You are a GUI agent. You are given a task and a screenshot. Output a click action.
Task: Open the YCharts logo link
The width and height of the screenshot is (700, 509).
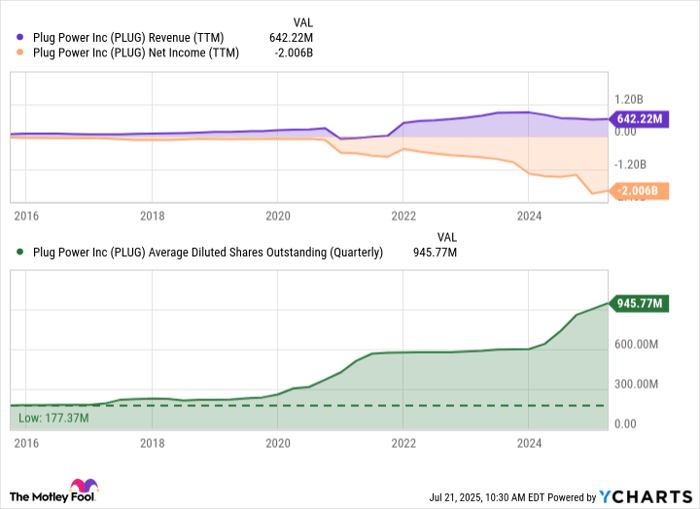(x=646, y=496)
